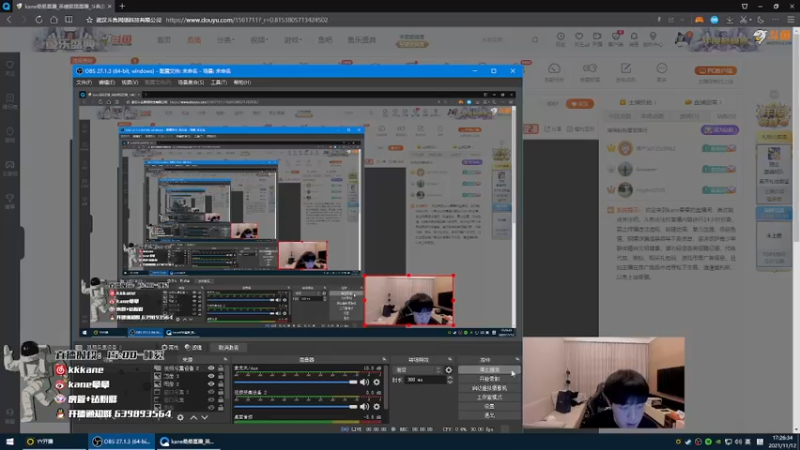Toggle browser night mode moon icon
This screenshot has width=800, height=450.
[761, 20]
